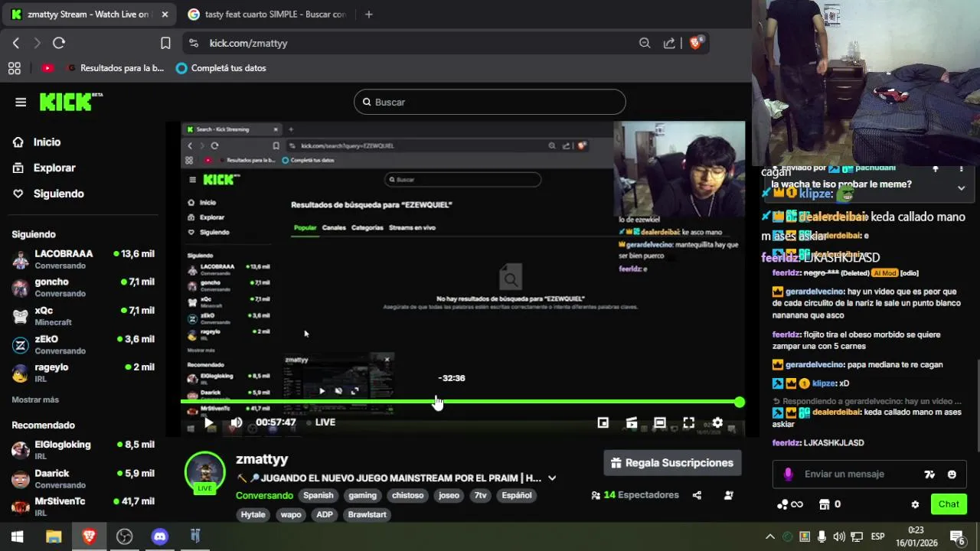Screen dimensions: 980x551
Task: Mute the stream volume
Action: (x=236, y=422)
